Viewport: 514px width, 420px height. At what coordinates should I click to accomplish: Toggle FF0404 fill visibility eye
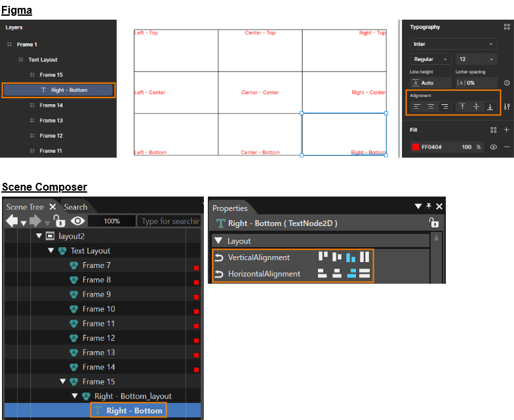[493, 147]
